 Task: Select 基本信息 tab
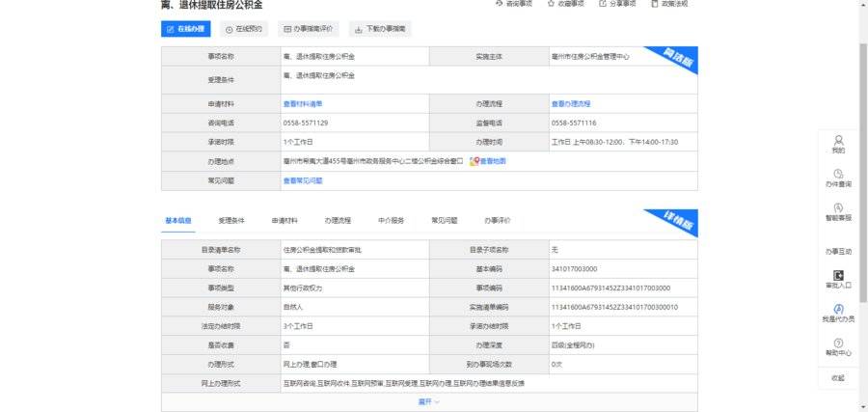178,220
